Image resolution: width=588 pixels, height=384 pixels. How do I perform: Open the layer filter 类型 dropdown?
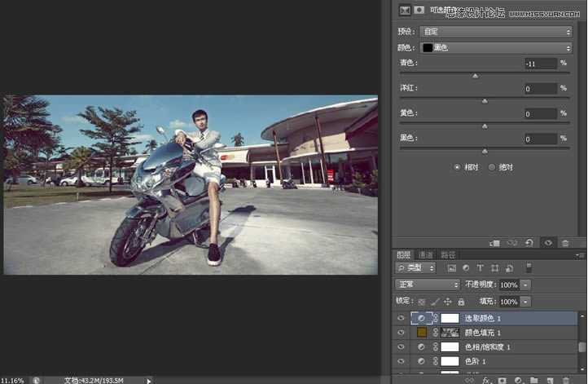(415, 268)
